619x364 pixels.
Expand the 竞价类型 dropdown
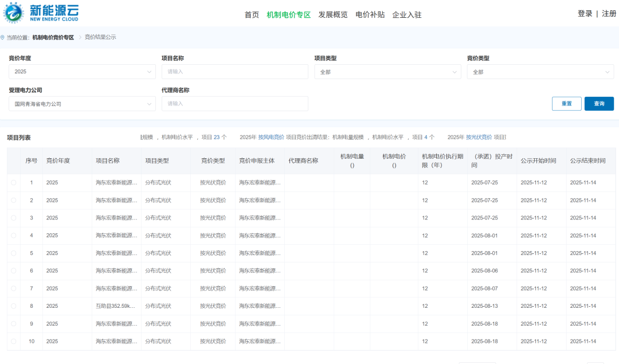540,72
